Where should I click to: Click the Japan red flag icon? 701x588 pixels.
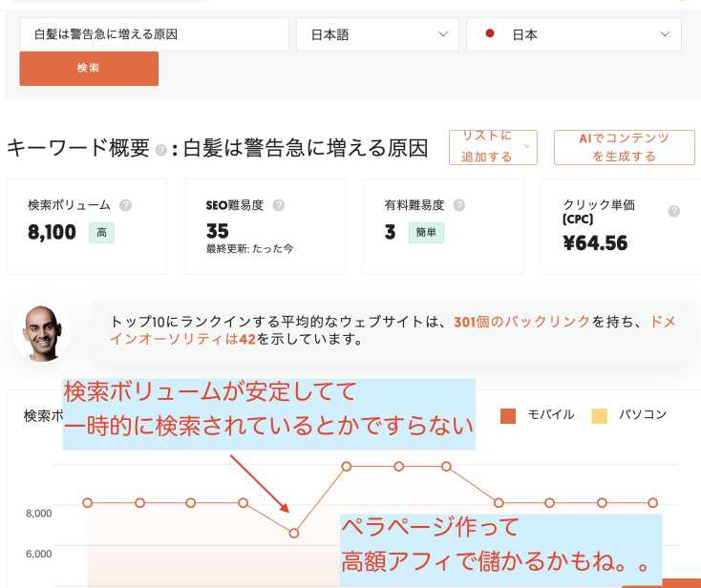490,33
